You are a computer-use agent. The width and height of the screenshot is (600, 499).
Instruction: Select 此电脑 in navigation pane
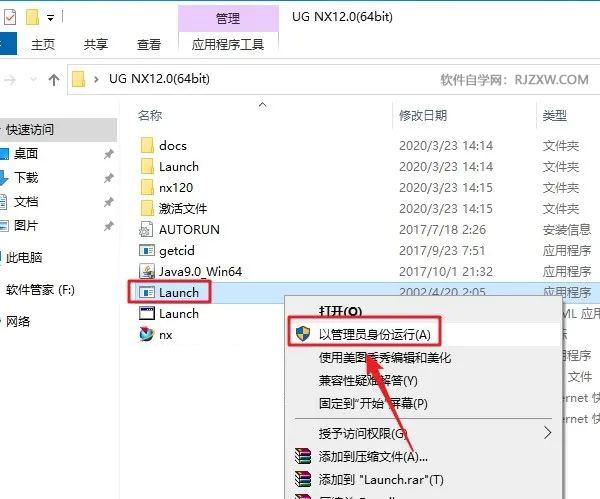24,258
